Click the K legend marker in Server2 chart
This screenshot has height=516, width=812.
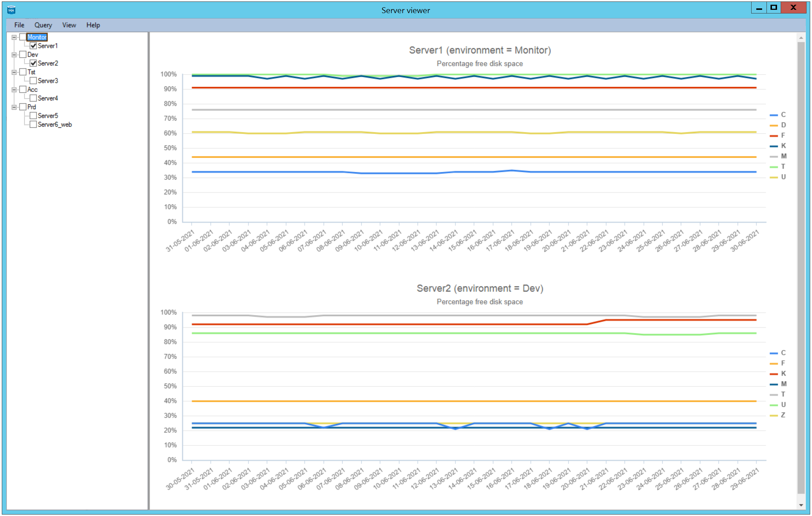774,374
